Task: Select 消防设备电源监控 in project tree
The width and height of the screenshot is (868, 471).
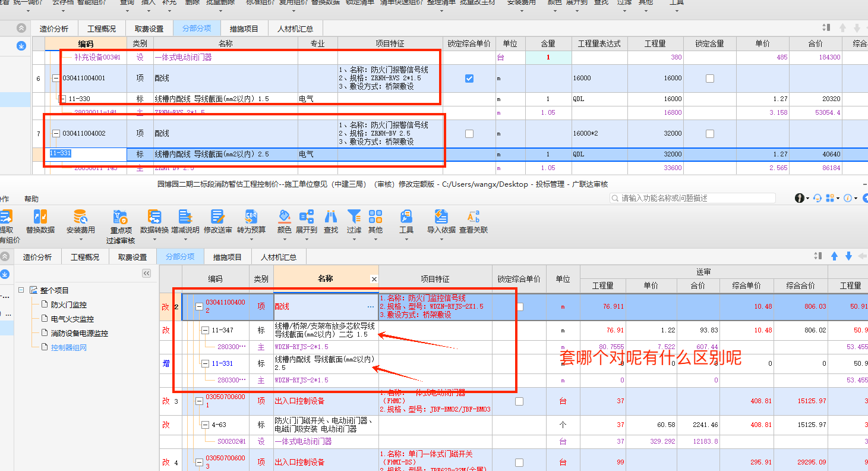Action: (80, 333)
